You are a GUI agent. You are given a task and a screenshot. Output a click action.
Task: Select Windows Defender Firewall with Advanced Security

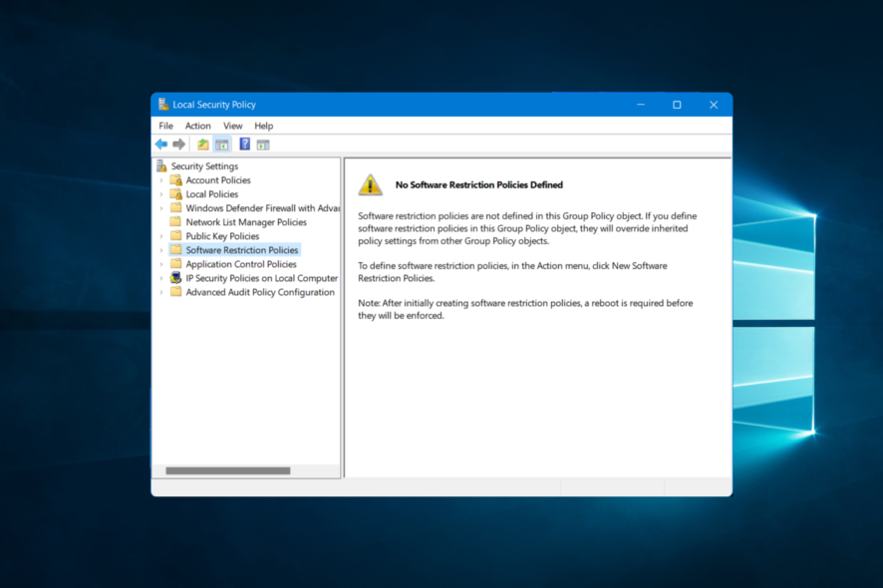(x=249, y=207)
